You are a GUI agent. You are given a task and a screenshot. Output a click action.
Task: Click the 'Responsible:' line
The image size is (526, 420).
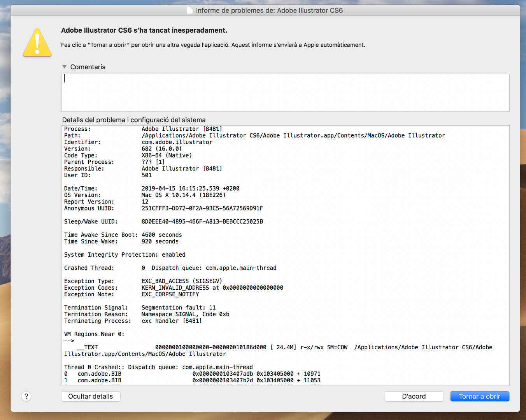click(143, 169)
